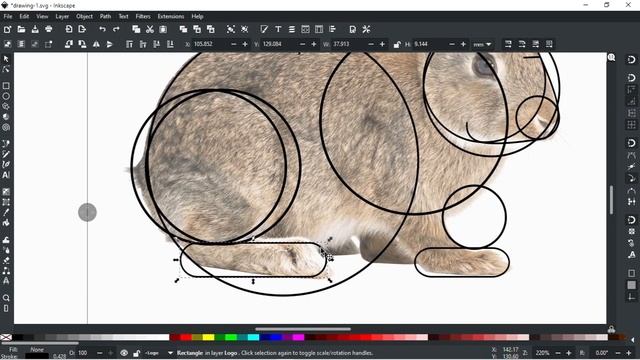Increase zoom level with plus button

[x=569, y=353]
